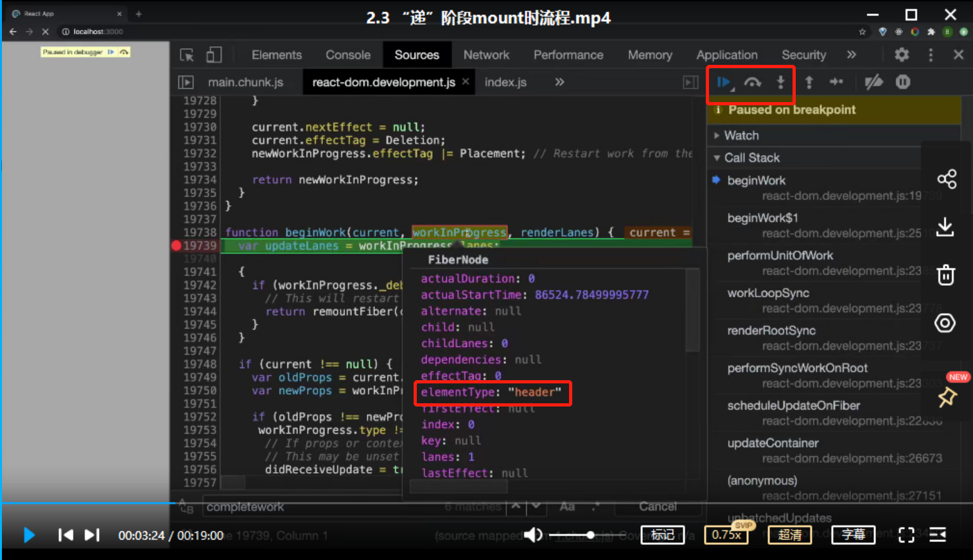Image resolution: width=973 pixels, height=560 pixels.
Task: Collapse the Call Stack section
Action: coord(751,158)
